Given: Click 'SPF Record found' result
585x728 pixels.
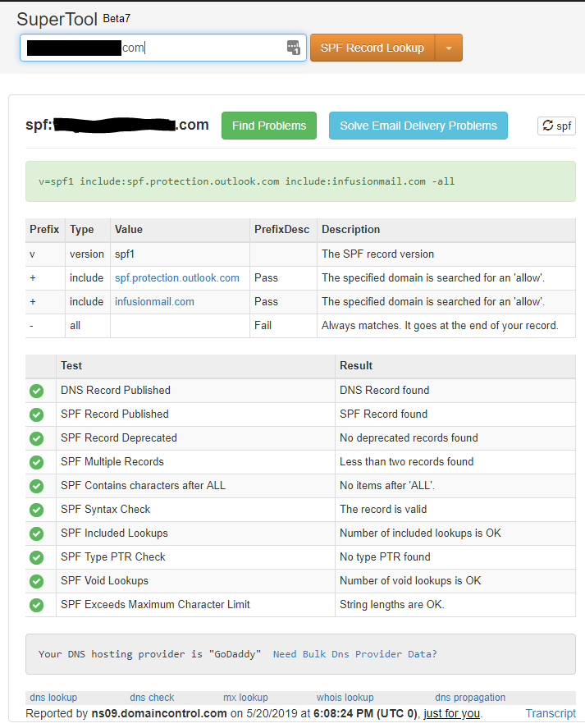Looking at the screenshot, I should pyautogui.click(x=383, y=414).
